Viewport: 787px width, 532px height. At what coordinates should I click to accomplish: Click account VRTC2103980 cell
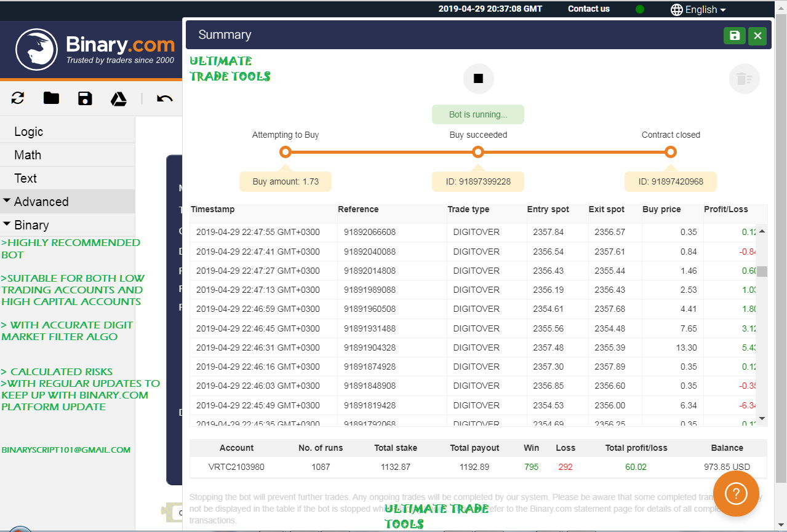click(x=236, y=467)
